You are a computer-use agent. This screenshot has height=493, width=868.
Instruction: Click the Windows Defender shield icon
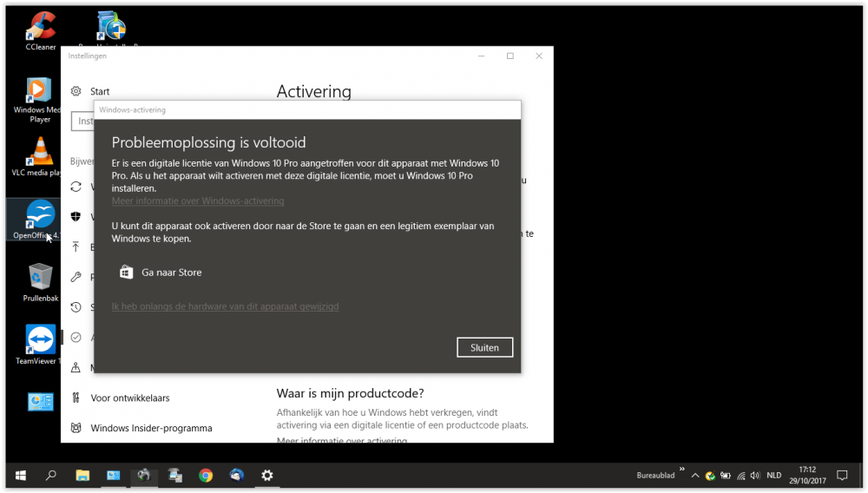[x=76, y=216]
